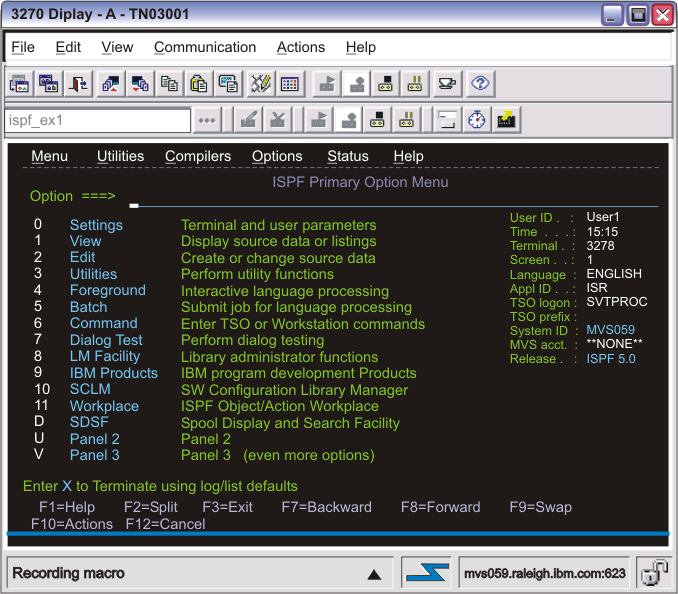
Task: Open the View menu in the menu bar
Action: 117,47
